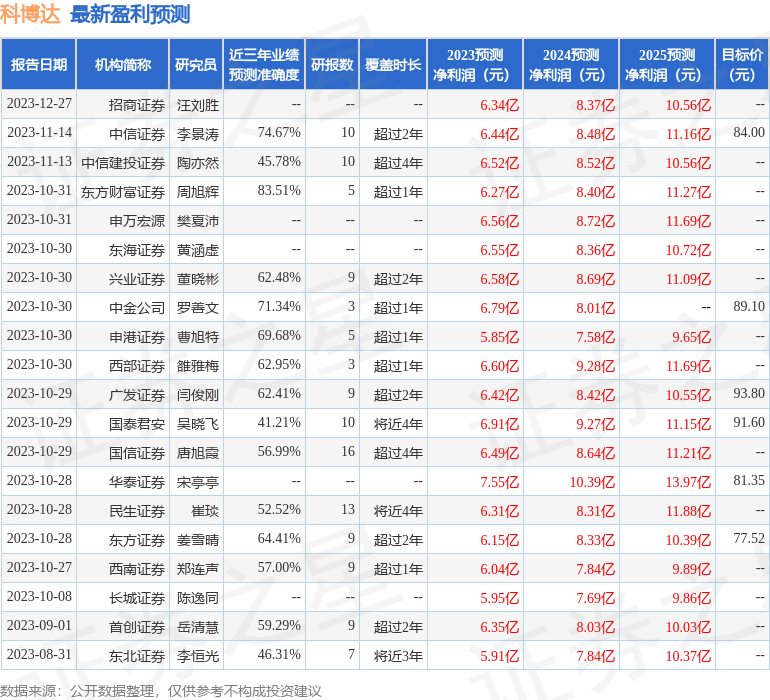Click the date 2023-12-27 cell
The height and width of the screenshot is (700, 770).
point(39,104)
